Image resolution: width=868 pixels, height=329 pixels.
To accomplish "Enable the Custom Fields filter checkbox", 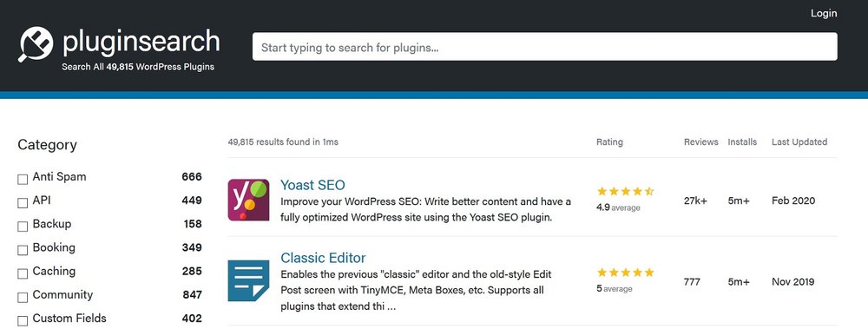I will pyautogui.click(x=23, y=320).
